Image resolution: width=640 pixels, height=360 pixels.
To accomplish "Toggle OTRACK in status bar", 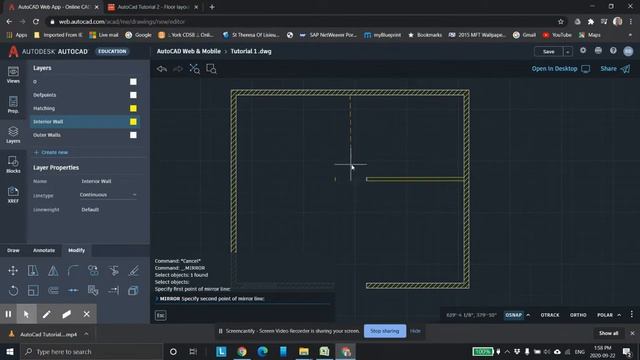I will (550, 315).
